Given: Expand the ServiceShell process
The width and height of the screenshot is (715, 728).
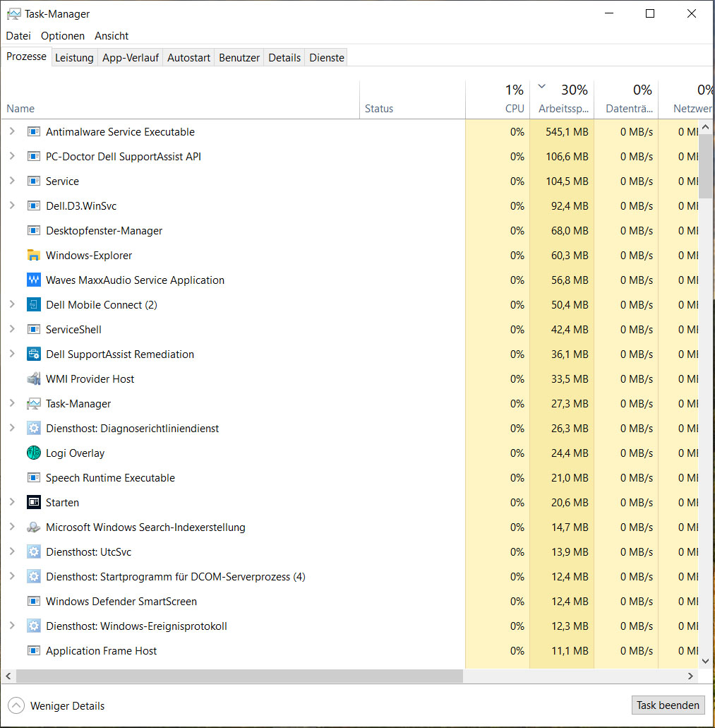Looking at the screenshot, I should coord(13,329).
